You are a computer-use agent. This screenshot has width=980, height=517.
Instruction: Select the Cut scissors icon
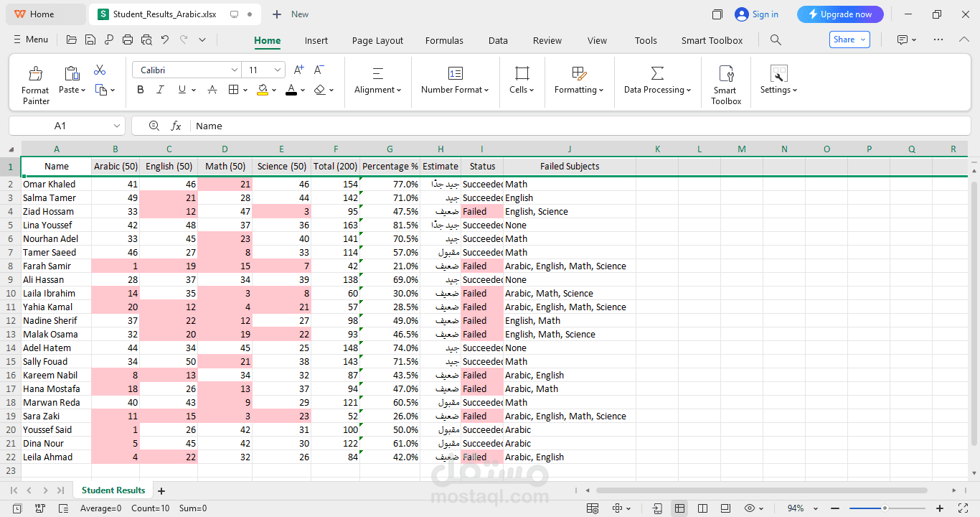(100, 70)
